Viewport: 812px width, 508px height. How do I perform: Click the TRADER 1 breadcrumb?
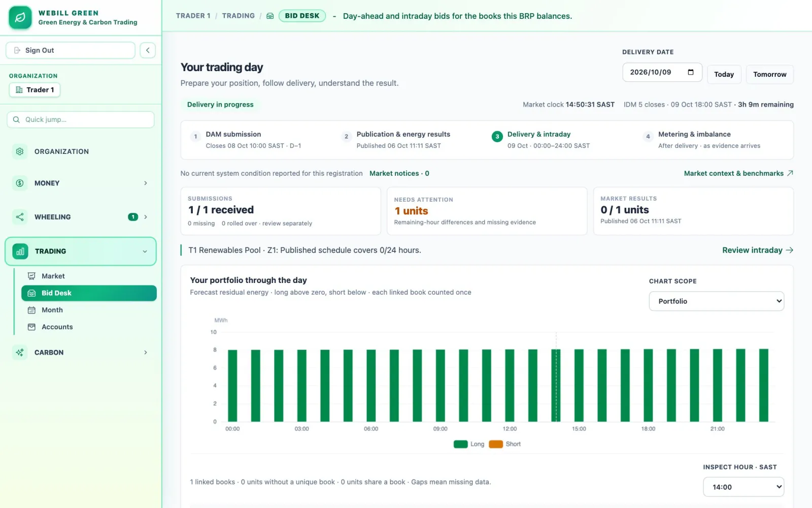pos(193,16)
